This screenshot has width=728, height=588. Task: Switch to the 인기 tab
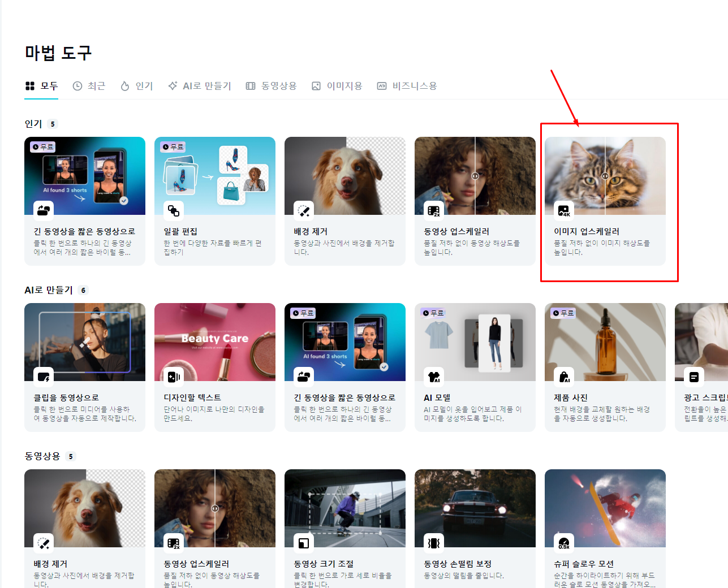[x=137, y=86]
